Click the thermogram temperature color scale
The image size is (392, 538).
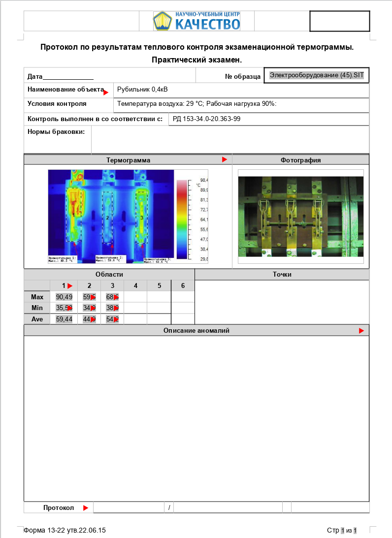tap(182, 219)
